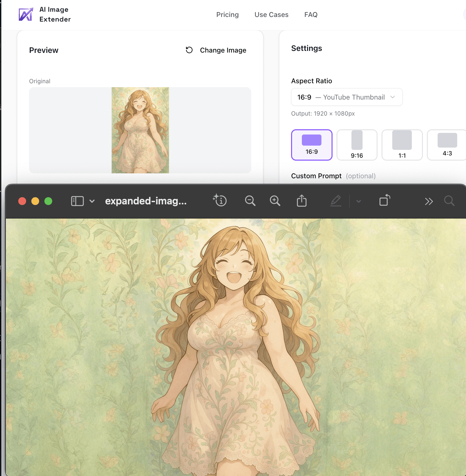This screenshot has height=476, width=466.
Task: Open the YouTube Thumbnail aspect ratio dropdown
Action: tap(347, 97)
